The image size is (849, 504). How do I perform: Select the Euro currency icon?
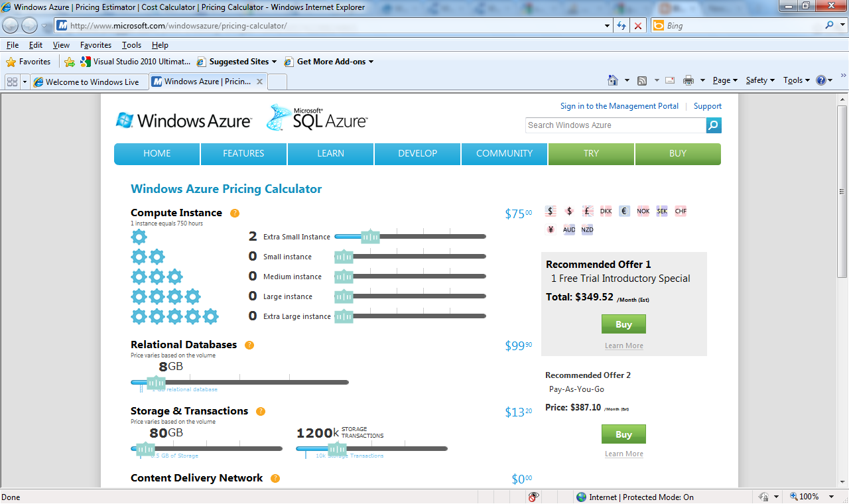[x=625, y=212]
